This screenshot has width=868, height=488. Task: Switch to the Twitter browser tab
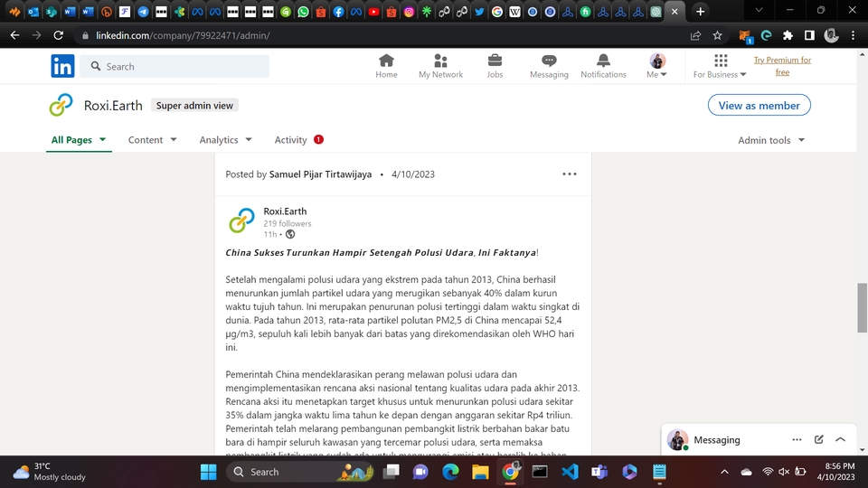(479, 11)
